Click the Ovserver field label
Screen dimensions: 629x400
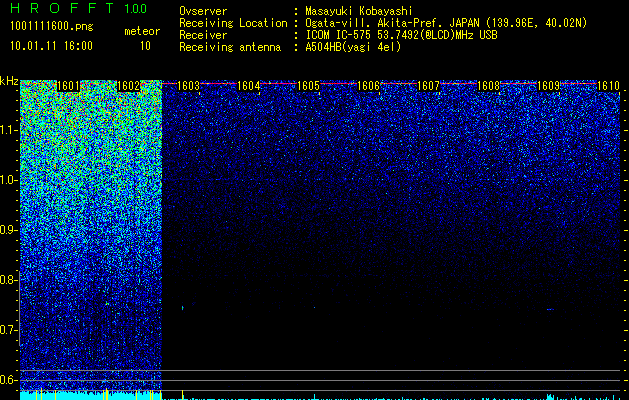point(203,11)
